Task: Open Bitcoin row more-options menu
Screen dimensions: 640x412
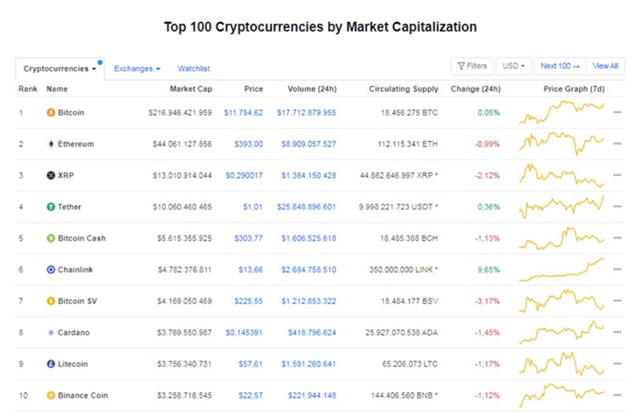Action: 616,113
